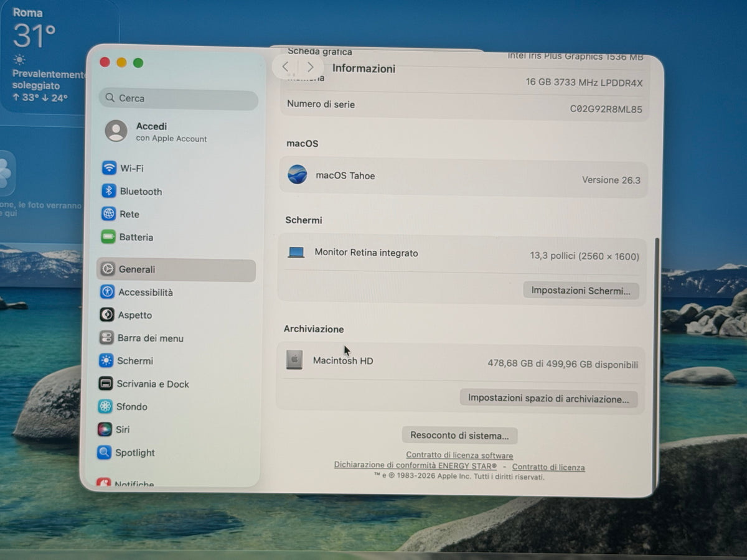Click the green zoom window button
Viewport: 747px width, 560px height.
click(x=138, y=63)
